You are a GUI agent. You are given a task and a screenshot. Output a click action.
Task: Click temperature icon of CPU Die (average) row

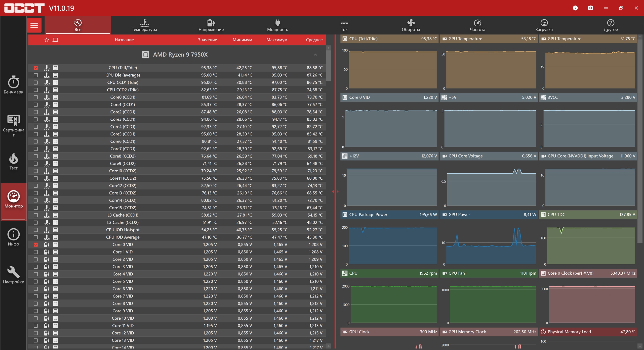[47, 75]
